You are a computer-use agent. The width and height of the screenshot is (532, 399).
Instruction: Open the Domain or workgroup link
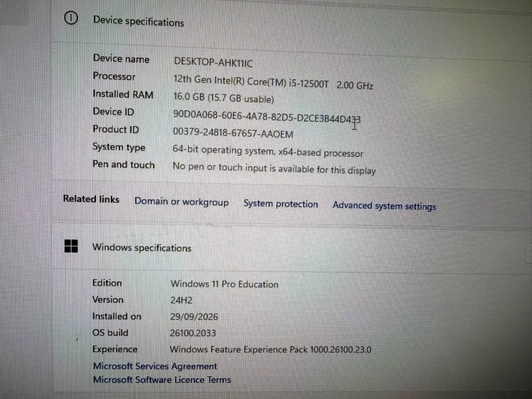coord(182,202)
